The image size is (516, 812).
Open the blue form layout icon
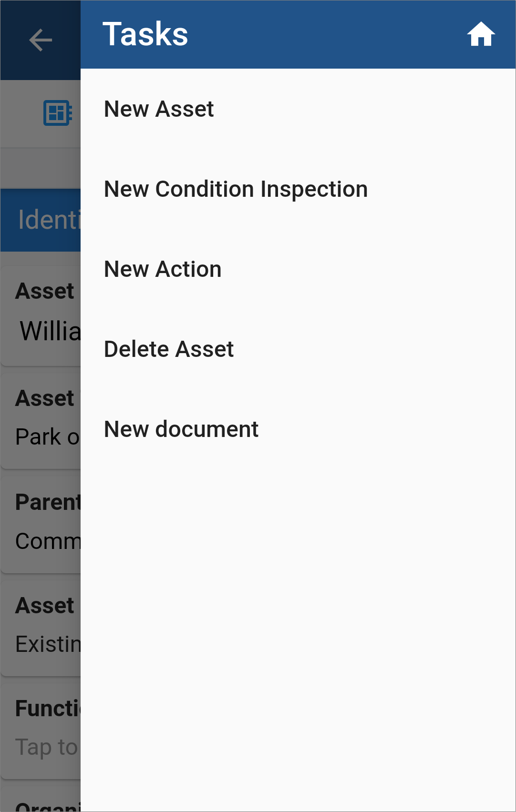(57, 113)
